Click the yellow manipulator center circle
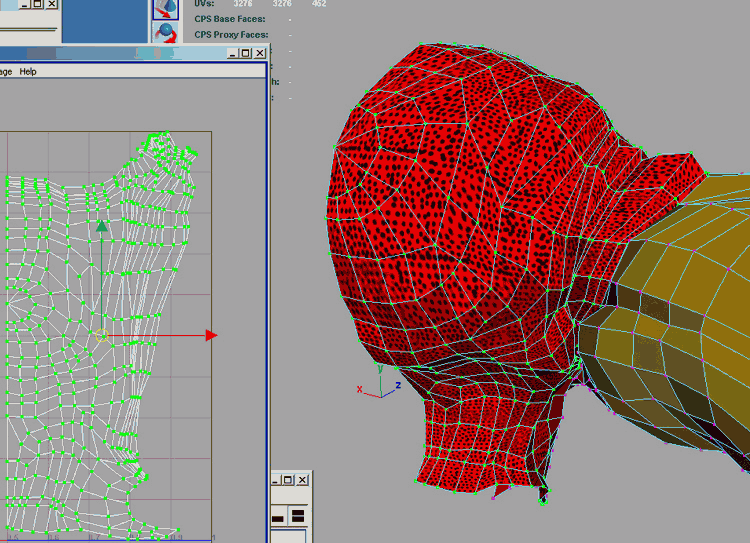 click(101, 334)
